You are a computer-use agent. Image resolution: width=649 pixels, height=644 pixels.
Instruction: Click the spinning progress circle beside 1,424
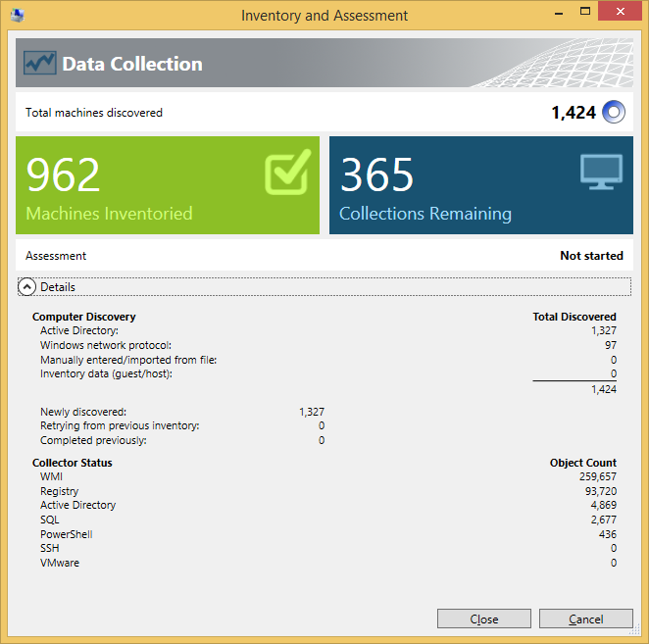coord(614,112)
